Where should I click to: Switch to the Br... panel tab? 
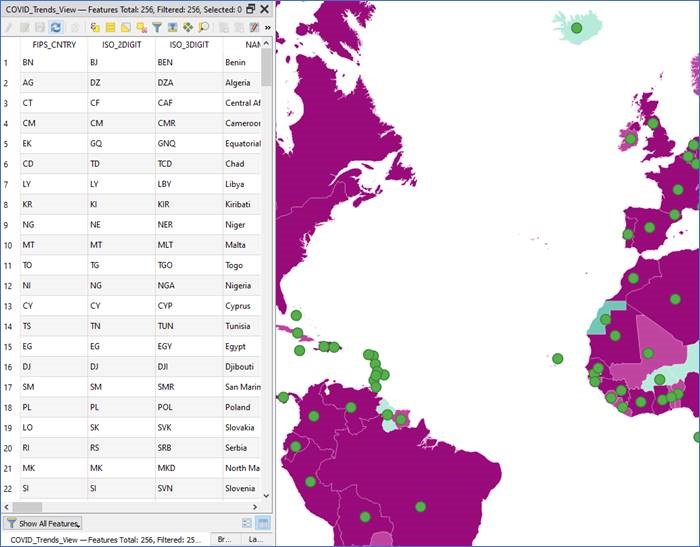click(x=225, y=539)
